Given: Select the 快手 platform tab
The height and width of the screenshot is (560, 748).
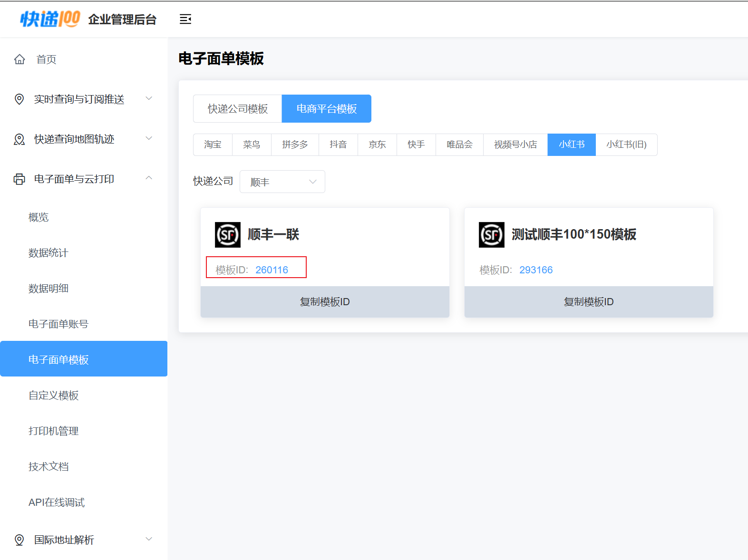Looking at the screenshot, I should pos(416,145).
